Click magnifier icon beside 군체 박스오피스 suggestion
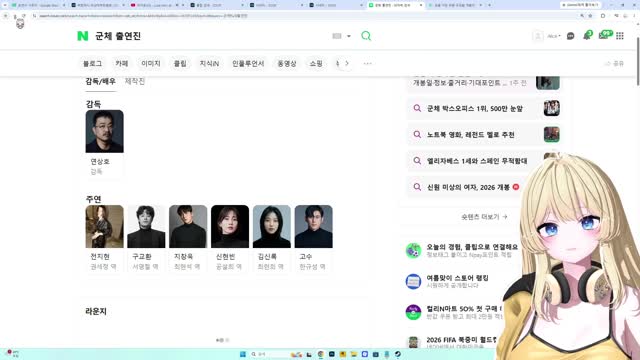This screenshot has height=360, width=640. click(417, 109)
